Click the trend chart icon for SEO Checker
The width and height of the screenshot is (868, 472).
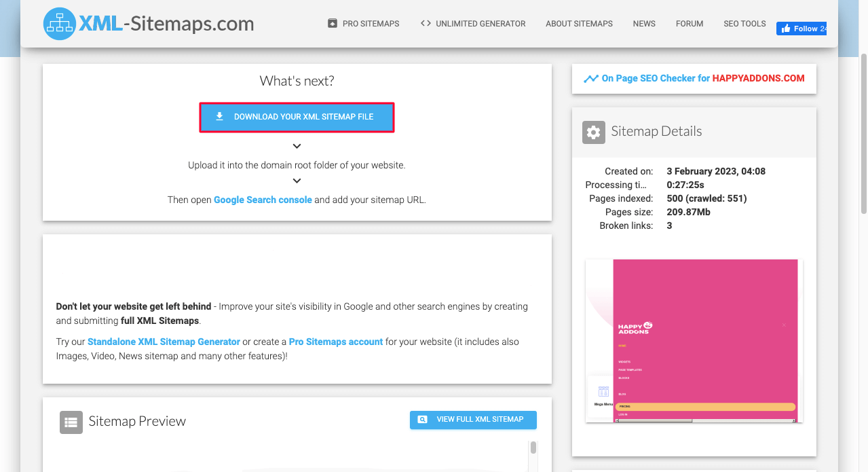590,79
